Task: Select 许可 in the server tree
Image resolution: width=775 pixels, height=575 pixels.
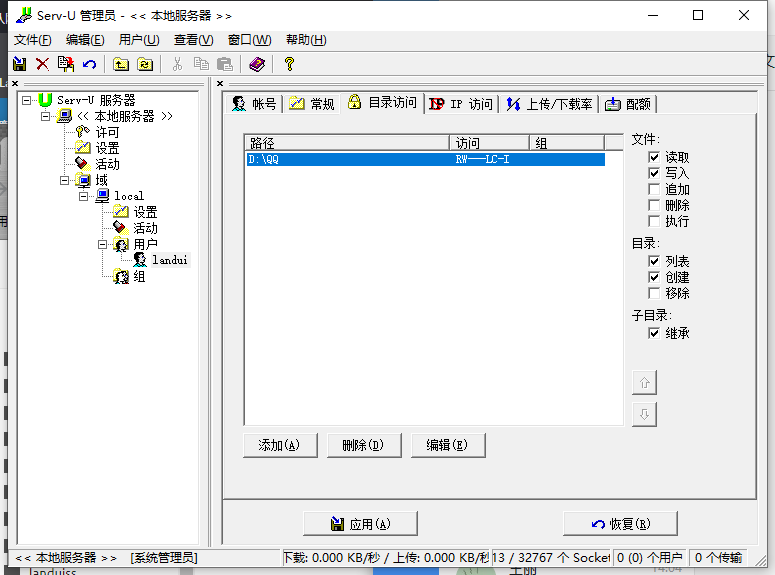Action: tap(107, 132)
